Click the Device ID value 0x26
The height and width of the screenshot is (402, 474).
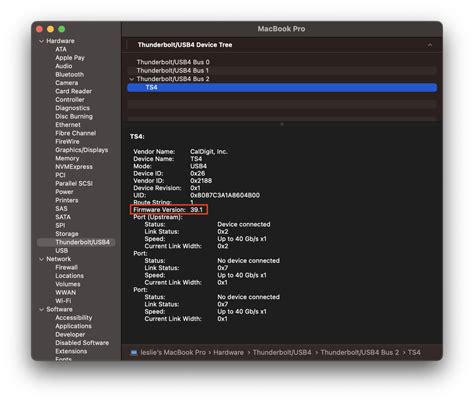197,173
